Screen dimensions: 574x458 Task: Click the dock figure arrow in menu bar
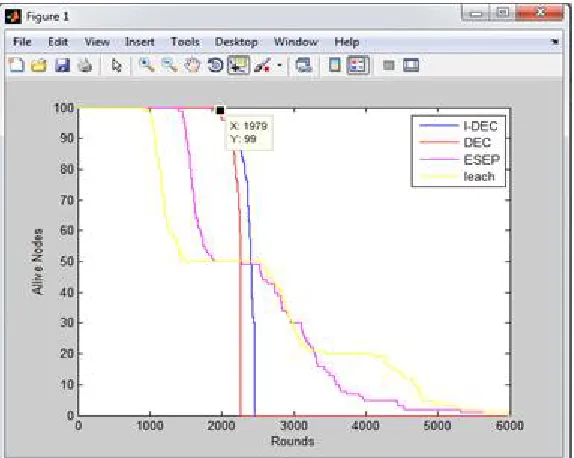(555, 42)
